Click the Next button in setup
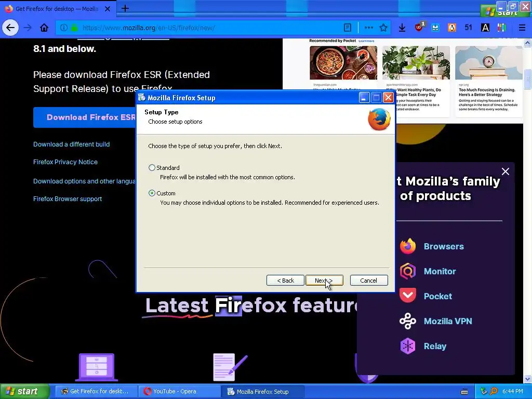 tap(324, 280)
